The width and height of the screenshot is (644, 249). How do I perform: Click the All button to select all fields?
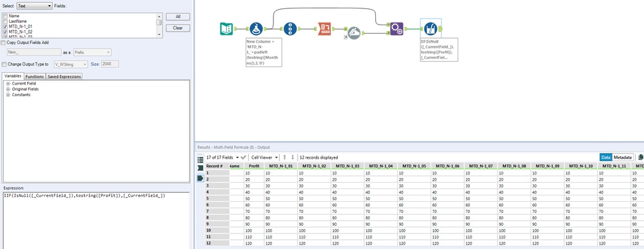pyautogui.click(x=178, y=17)
